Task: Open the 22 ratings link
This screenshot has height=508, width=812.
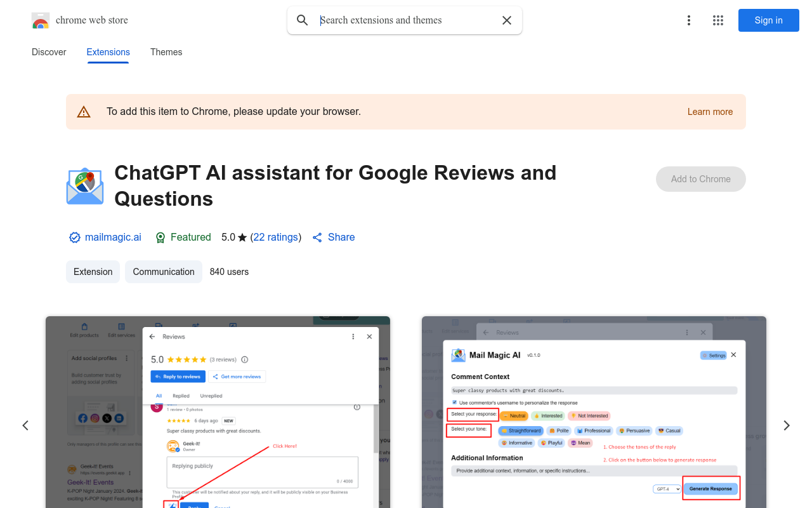Action: coord(276,237)
